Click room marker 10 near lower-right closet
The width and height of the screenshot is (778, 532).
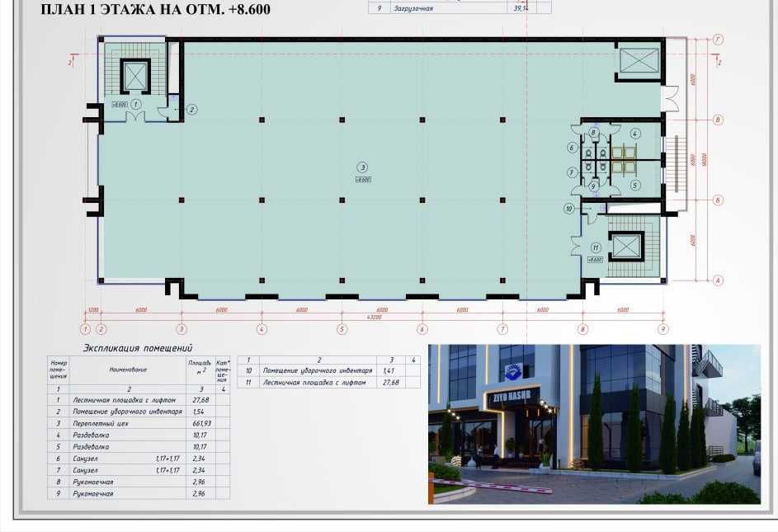click(x=569, y=209)
